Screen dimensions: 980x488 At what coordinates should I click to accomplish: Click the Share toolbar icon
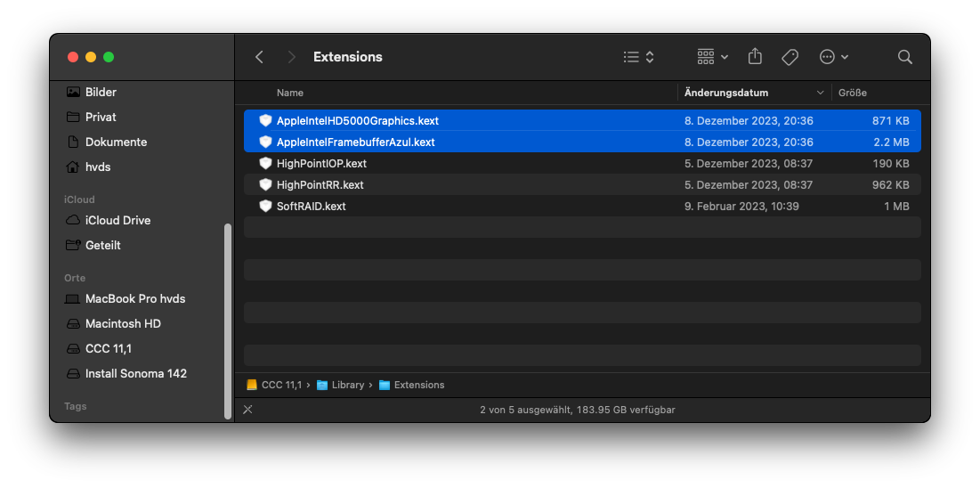[755, 56]
